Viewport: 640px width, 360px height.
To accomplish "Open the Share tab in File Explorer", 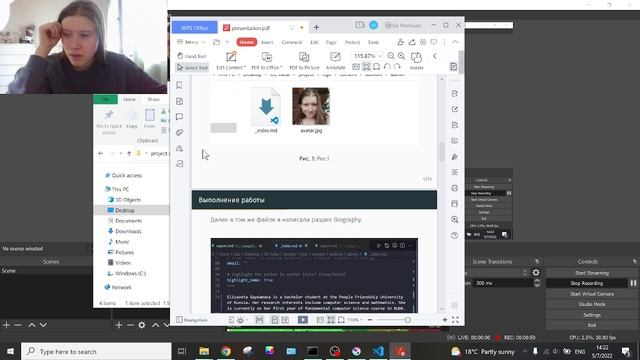I will point(153,99).
